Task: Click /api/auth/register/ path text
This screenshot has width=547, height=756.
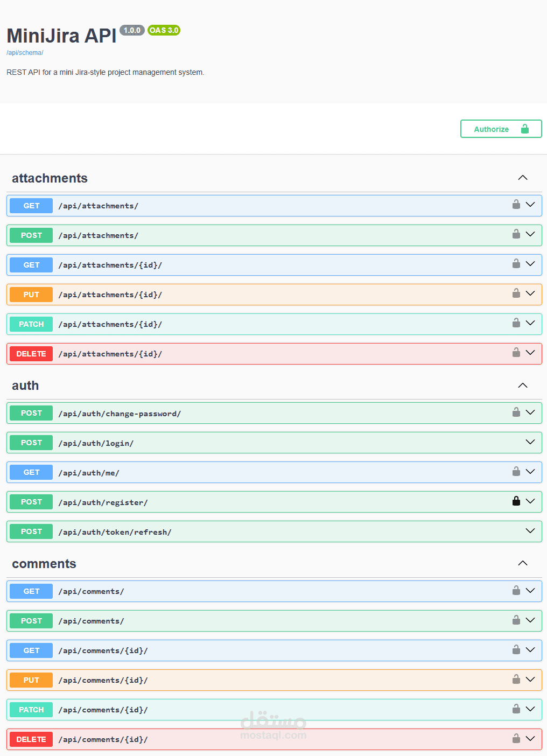Action: tap(103, 502)
